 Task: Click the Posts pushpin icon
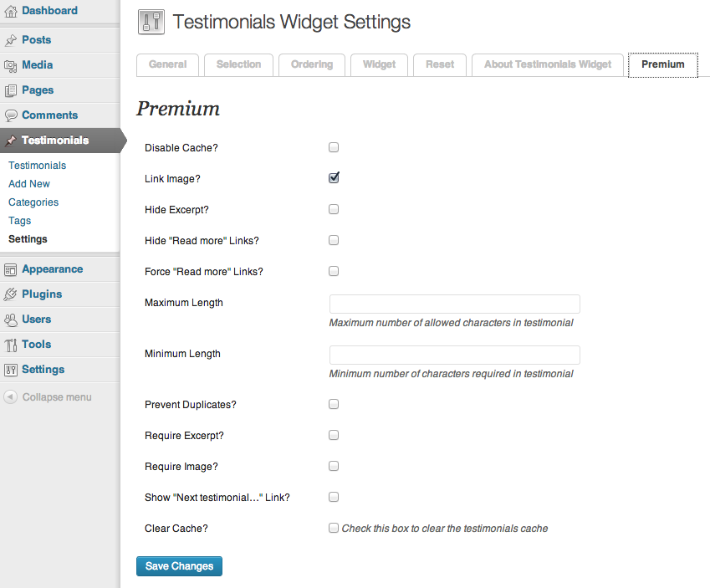pos(10,40)
